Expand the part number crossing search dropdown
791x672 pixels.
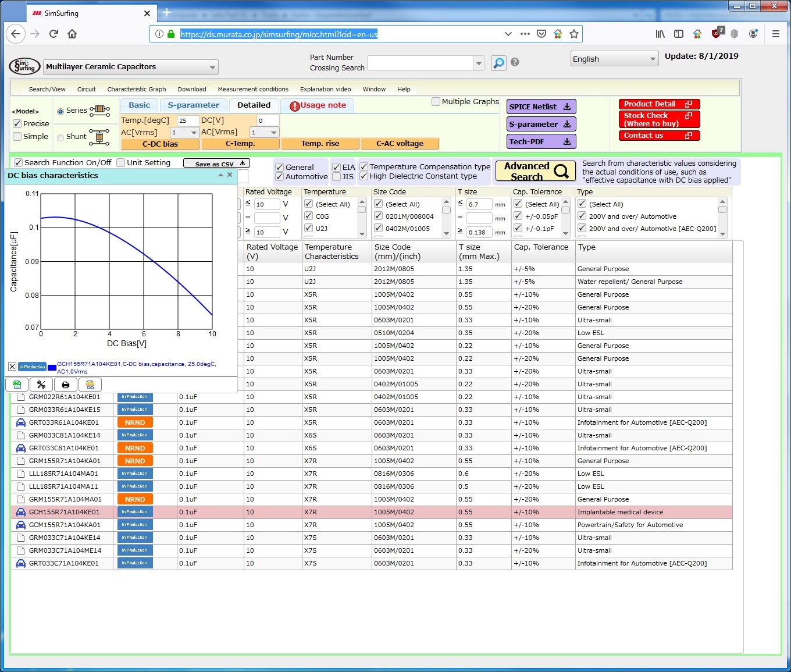(479, 63)
